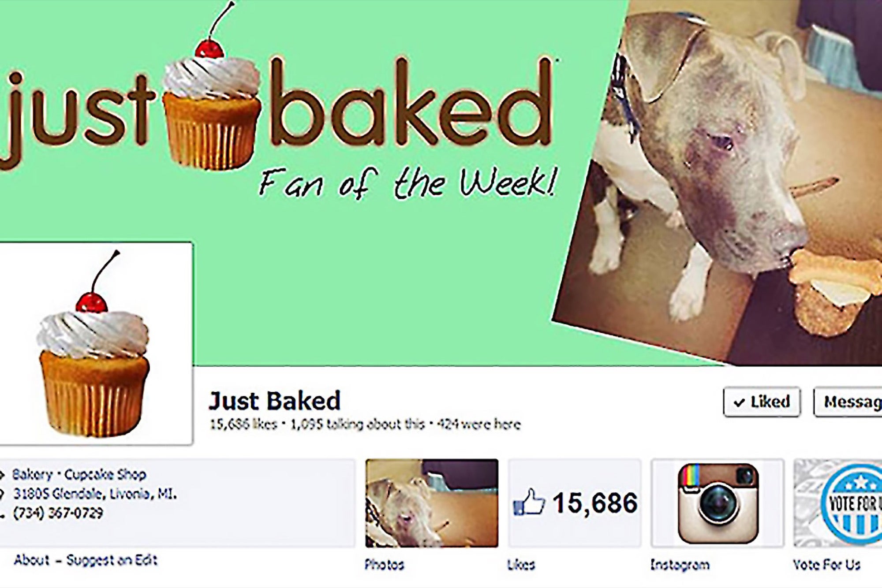Click the Suggest an Edit link
The width and height of the screenshot is (882, 588).
coord(112,560)
